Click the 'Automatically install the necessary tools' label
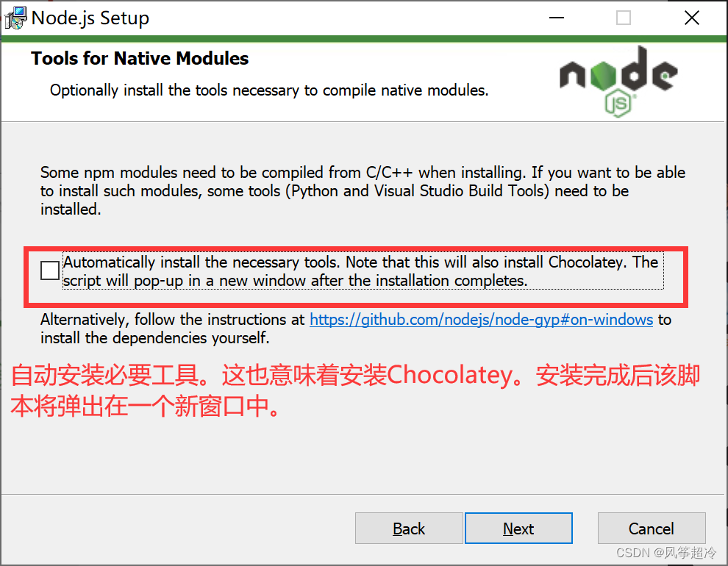 coord(361,271)
